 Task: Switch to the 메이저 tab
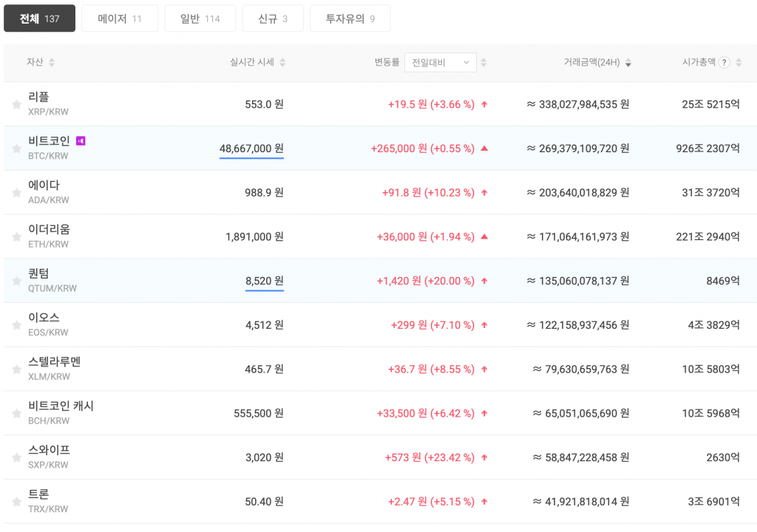click(x=119, y=18)
